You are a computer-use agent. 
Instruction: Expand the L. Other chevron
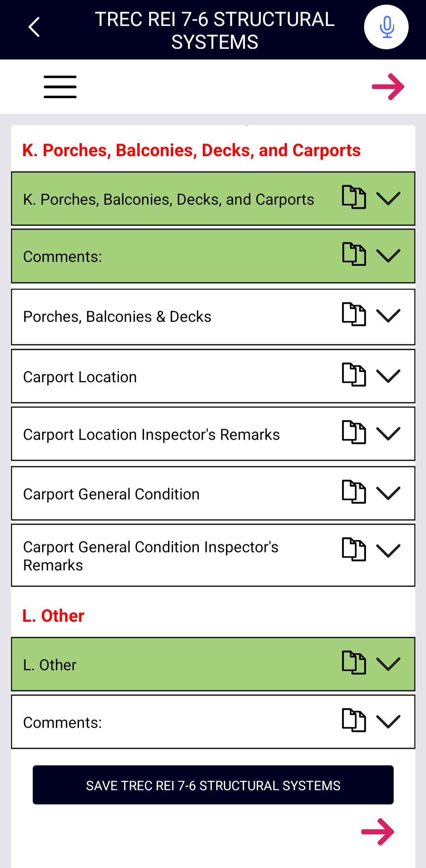[x=388, y=664]
